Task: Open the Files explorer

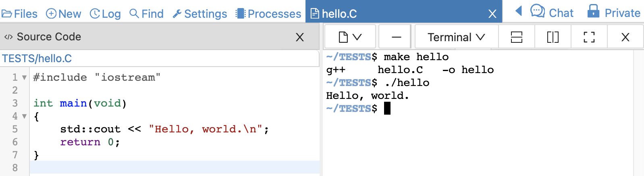Action: [x=20, y=14]
